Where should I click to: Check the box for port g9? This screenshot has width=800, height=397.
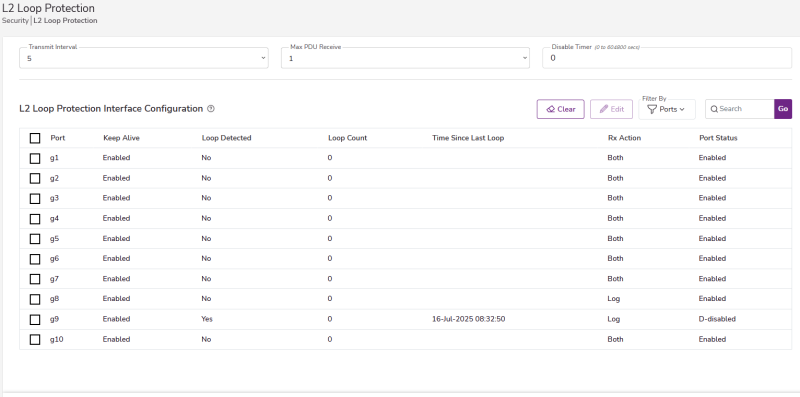pos(35,319)
